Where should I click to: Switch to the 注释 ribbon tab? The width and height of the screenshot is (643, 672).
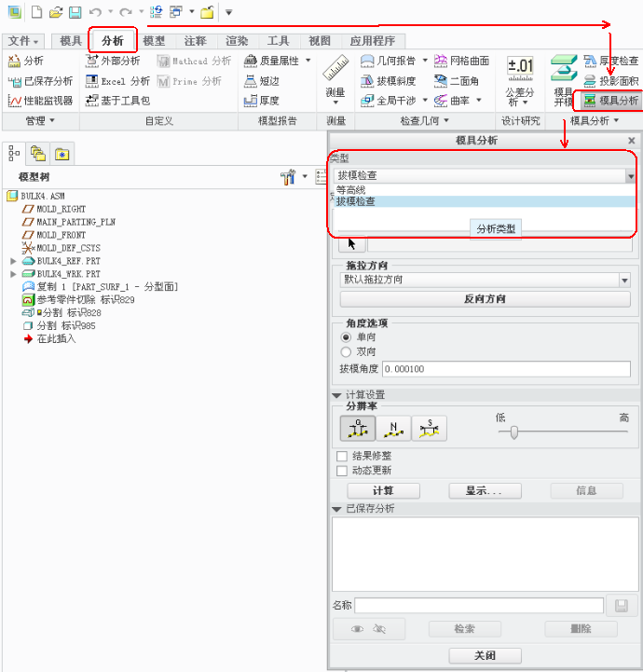point(196,41)
